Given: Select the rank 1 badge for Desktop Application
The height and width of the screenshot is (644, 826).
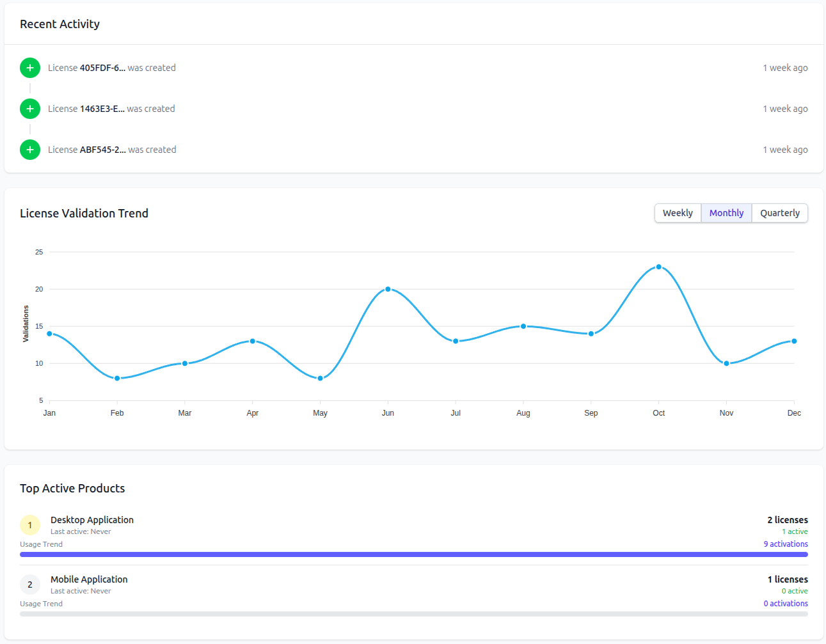Looking at the screenshot, I should coord(29,524).
